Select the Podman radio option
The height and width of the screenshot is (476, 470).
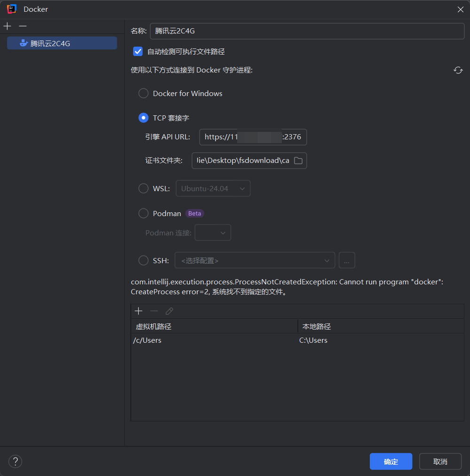tap(143, 213)
